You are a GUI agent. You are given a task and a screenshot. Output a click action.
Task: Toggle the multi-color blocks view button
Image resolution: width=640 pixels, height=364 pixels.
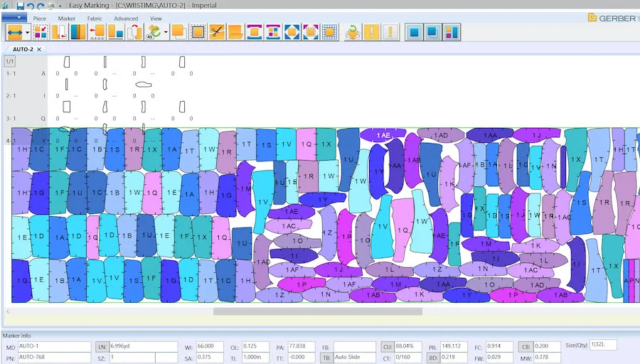coord(452,32)
